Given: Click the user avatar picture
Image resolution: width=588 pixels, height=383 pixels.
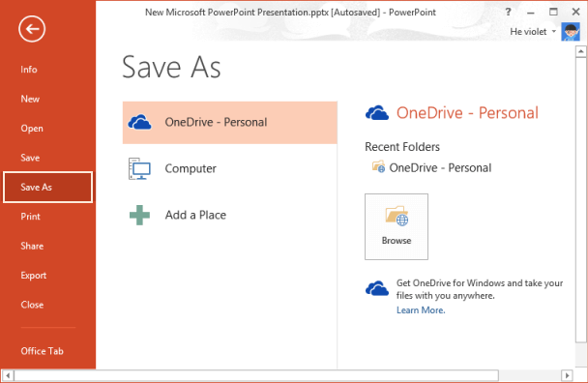Looking at the screenshot, I should point(571,32).
